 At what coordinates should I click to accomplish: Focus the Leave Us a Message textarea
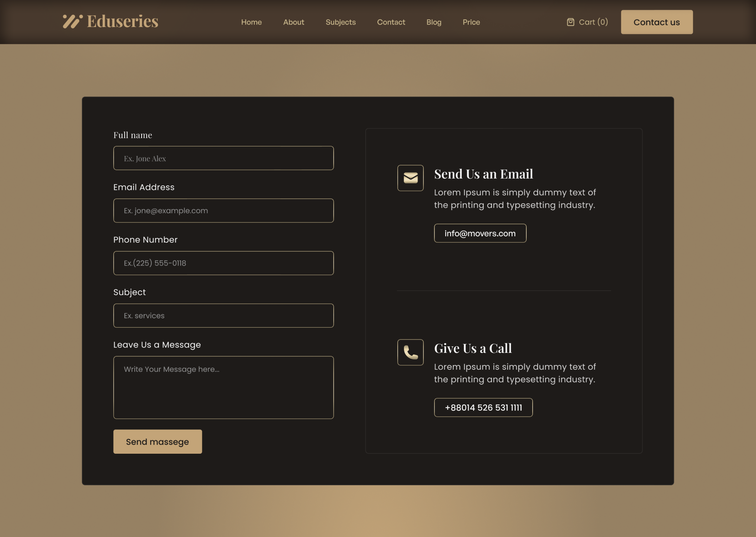[223, 388]
